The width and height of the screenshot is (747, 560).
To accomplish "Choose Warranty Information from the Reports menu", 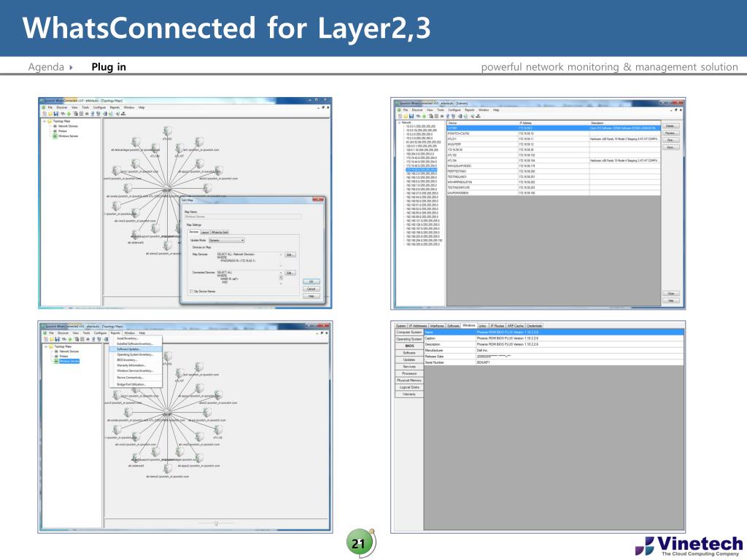I will click(131, 365).
